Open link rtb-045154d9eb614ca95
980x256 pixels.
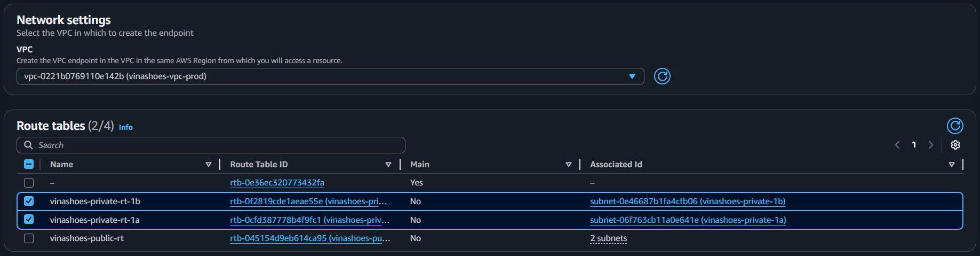pos(310,238)
